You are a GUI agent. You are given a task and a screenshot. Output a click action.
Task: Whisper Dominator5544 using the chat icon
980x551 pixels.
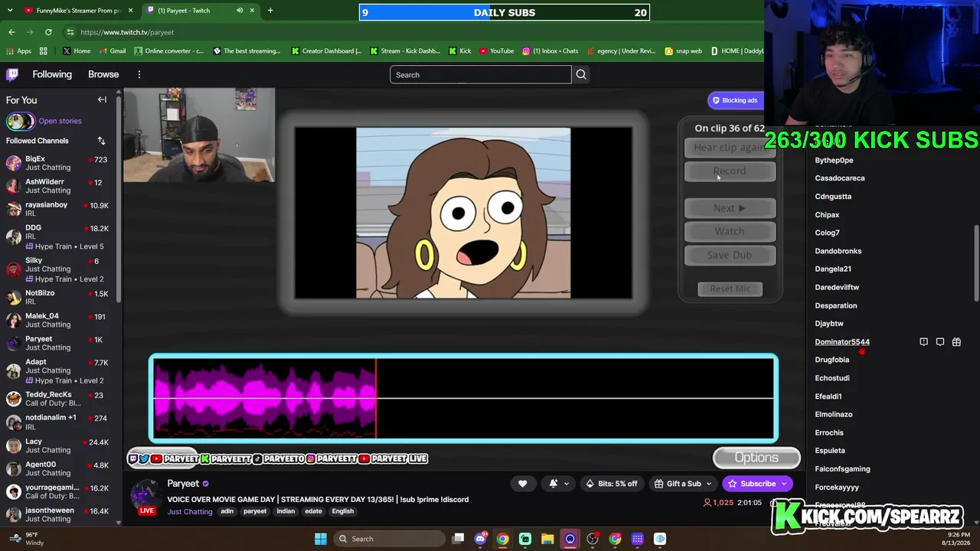click(x=940, y=342)
